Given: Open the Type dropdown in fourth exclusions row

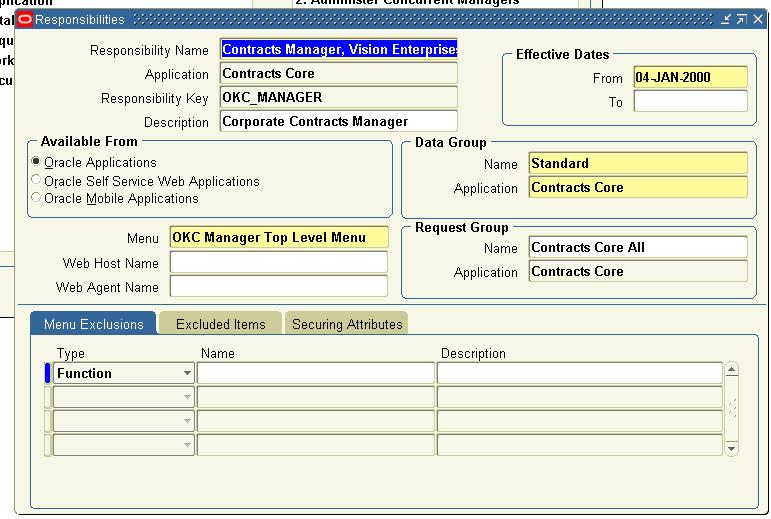Looking at the screenshot, I should (x=187, y=445).
